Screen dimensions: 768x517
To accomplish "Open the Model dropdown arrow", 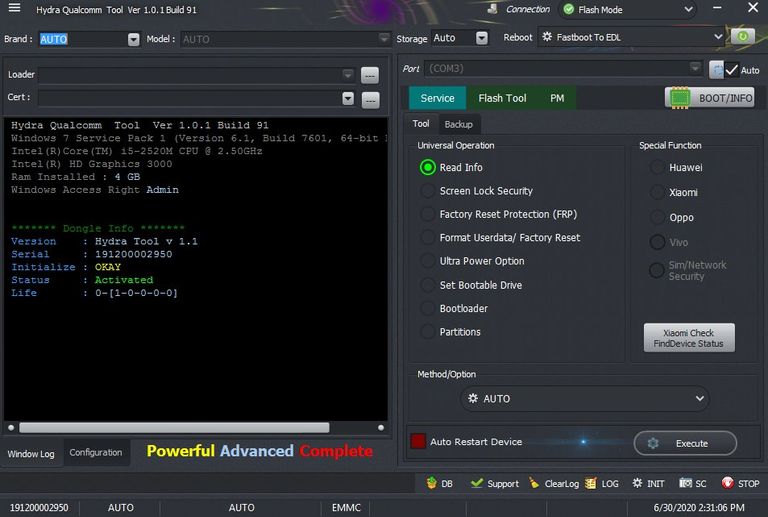I will click(x=384, y=38).
